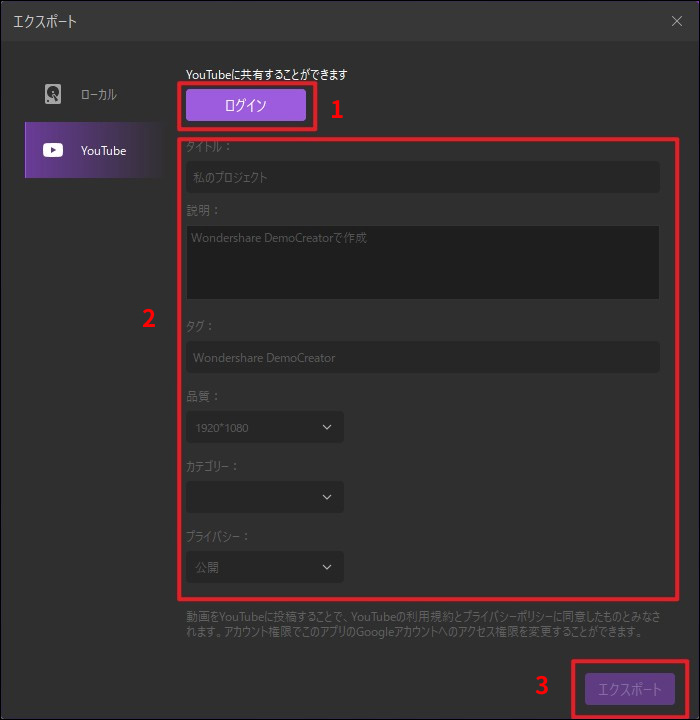The width and height of the screenshot is (700, 720).
Task: Expand the empty カテゴリー dropdown
Action: coord(265,497)
